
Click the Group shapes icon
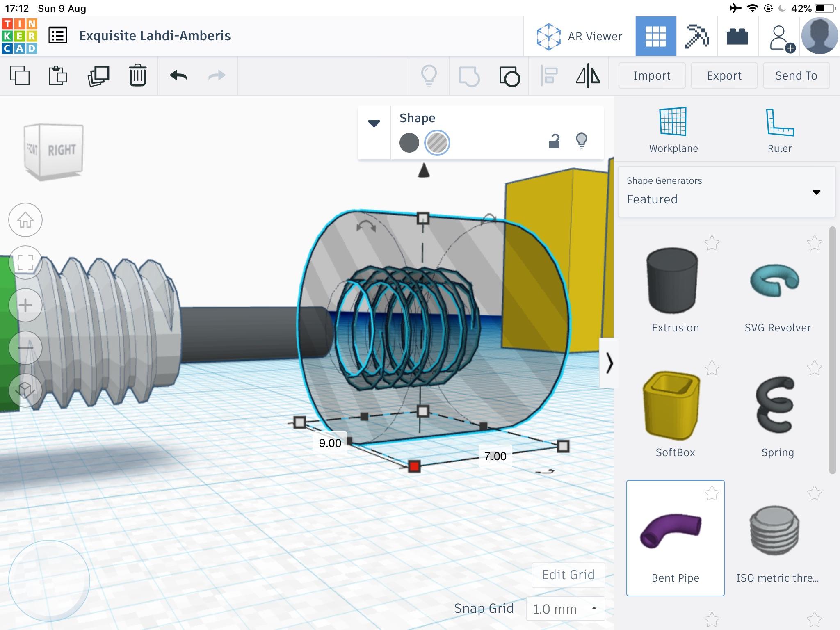(470, 76)
